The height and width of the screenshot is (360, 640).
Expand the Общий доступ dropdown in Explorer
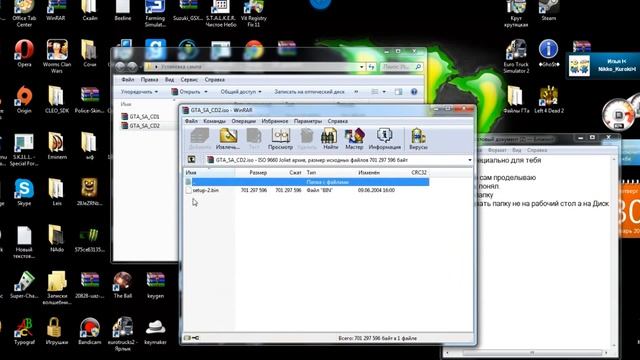click(241, 92)
